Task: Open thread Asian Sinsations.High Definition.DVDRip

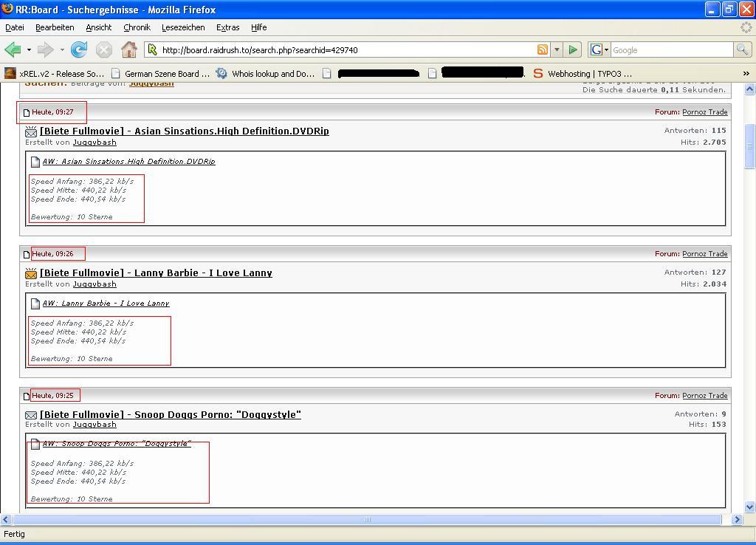Action: (185, 131)
